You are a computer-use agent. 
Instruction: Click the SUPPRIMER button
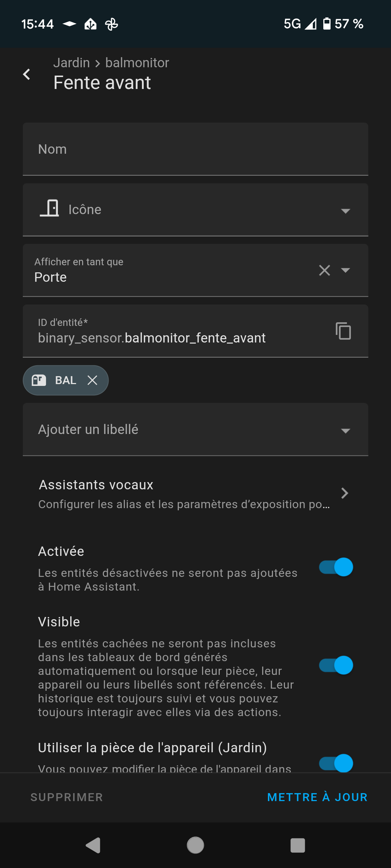coord(67,797)
